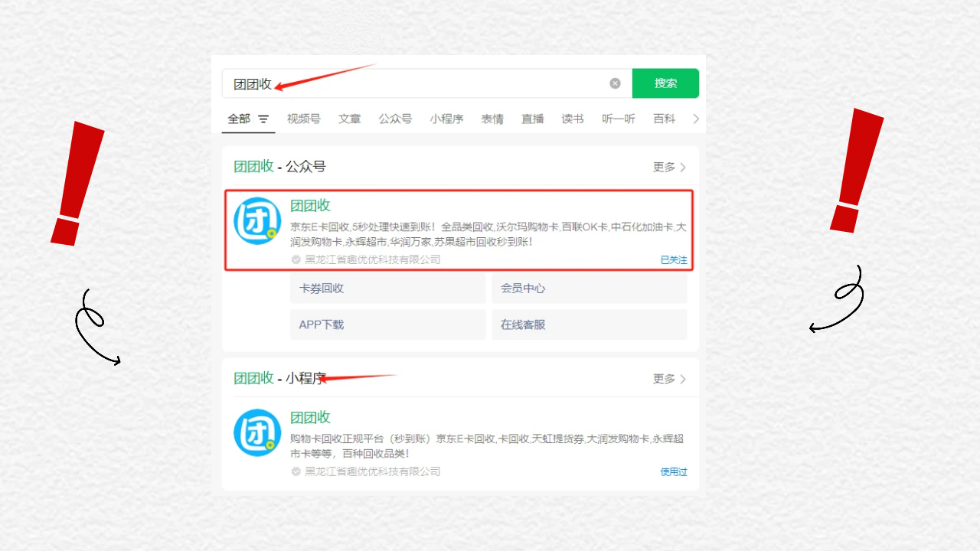Open 团团收 mini program title

coord(310,417)
